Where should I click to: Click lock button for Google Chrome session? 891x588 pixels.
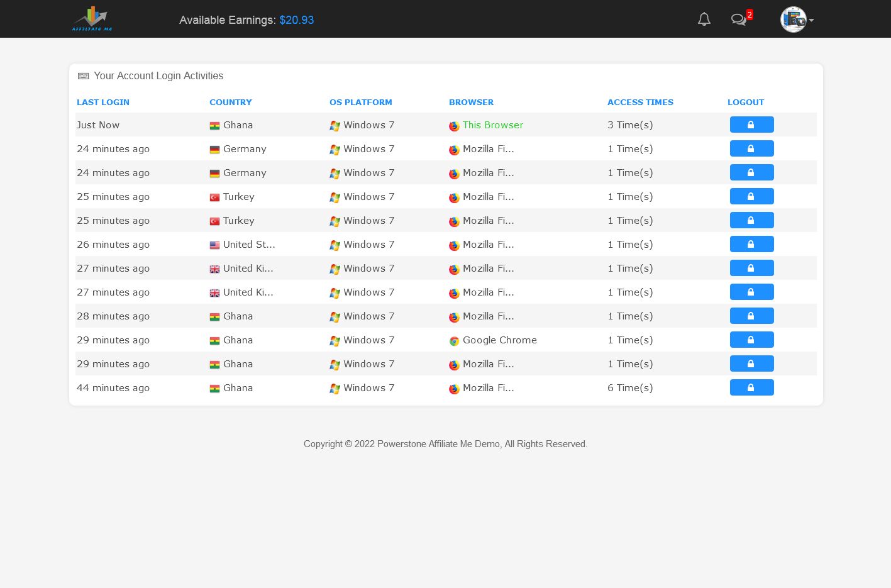[x=751, y=340]
